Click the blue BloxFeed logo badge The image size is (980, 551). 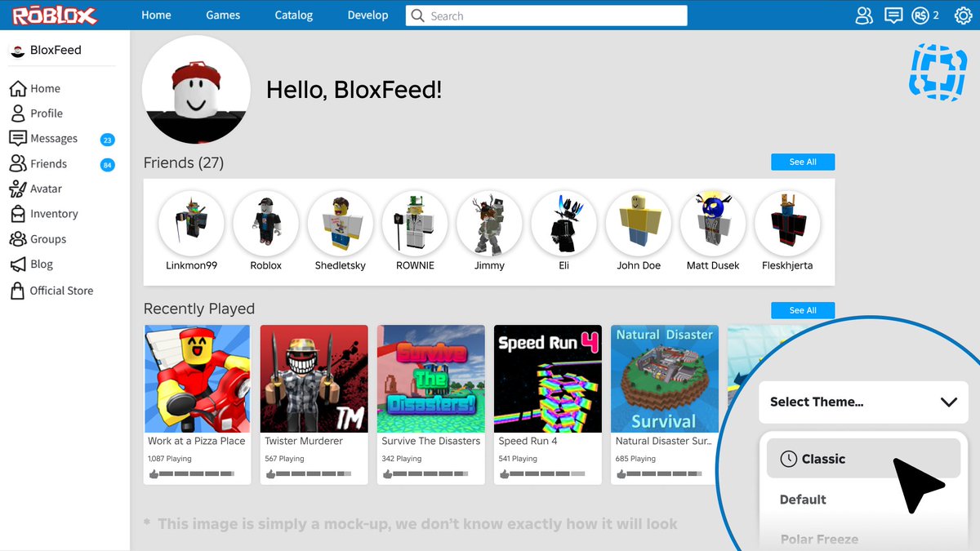pos(938,73)
